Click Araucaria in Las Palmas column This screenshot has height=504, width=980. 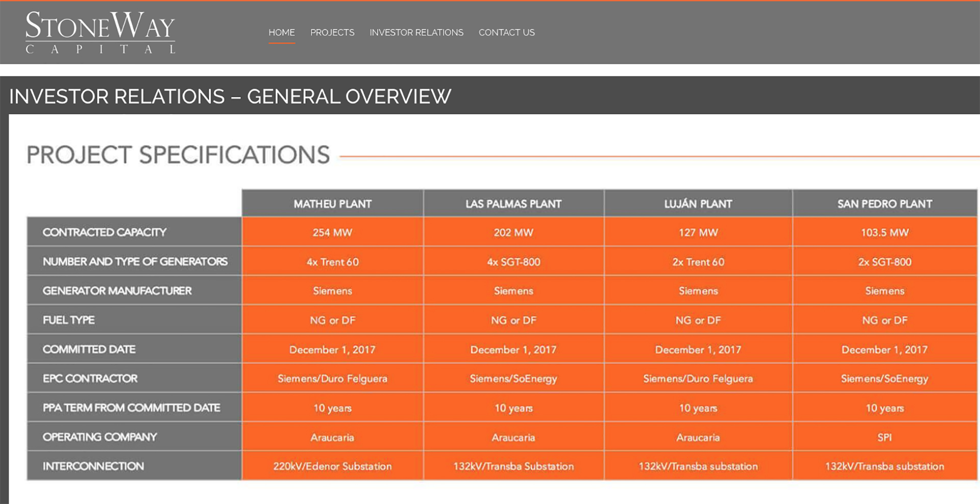pos(513,437)
